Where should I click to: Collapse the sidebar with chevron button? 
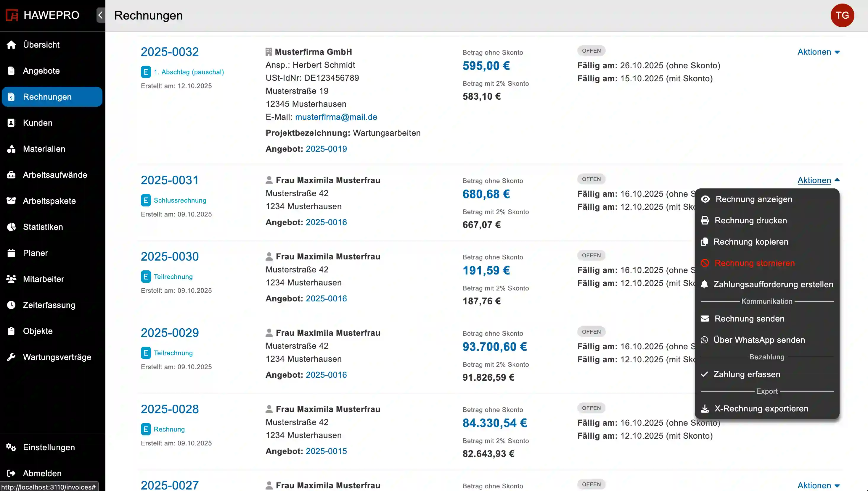click(101, 15)
